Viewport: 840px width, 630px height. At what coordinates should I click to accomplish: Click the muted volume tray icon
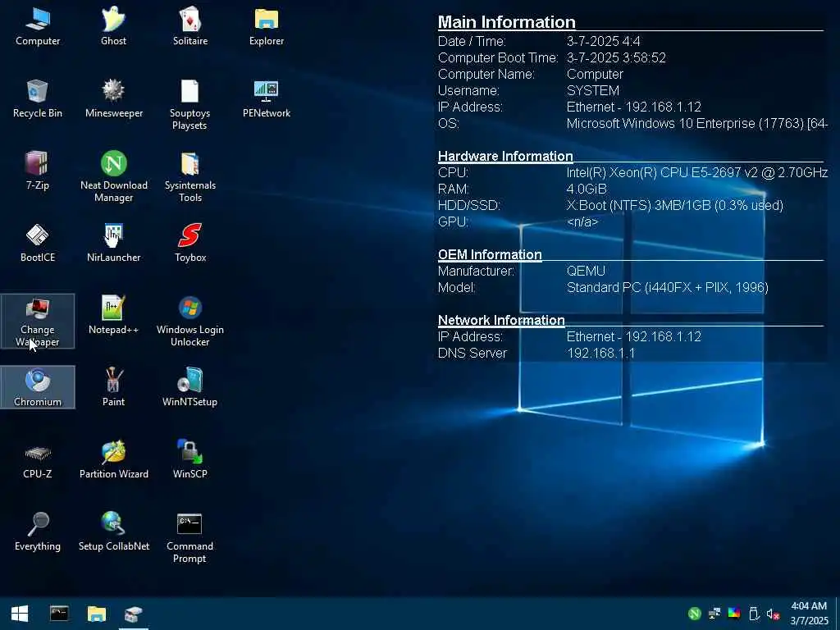[773, 614]
